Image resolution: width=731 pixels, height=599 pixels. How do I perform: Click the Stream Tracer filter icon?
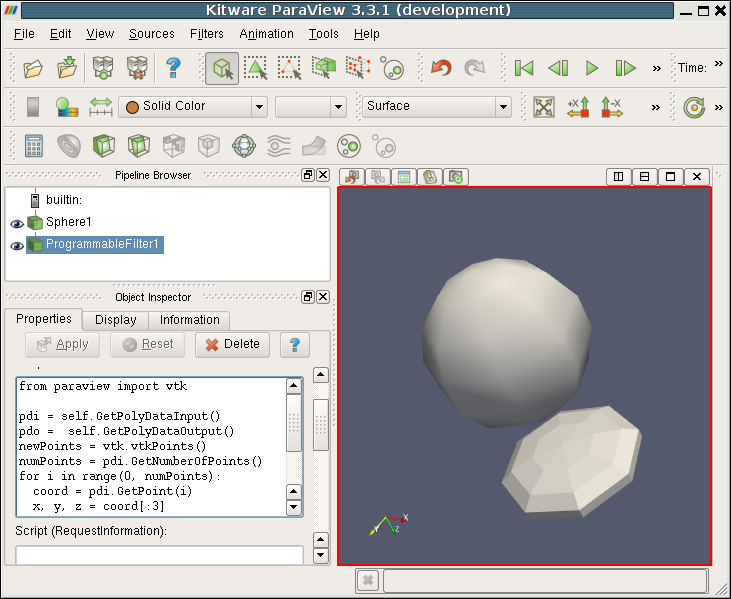coord(279,146)
